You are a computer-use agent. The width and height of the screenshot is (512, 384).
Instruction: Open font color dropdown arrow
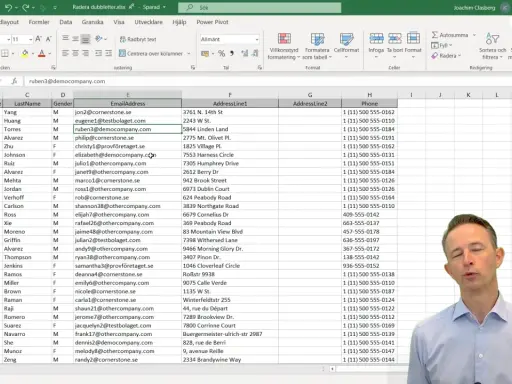pos(50,53)
